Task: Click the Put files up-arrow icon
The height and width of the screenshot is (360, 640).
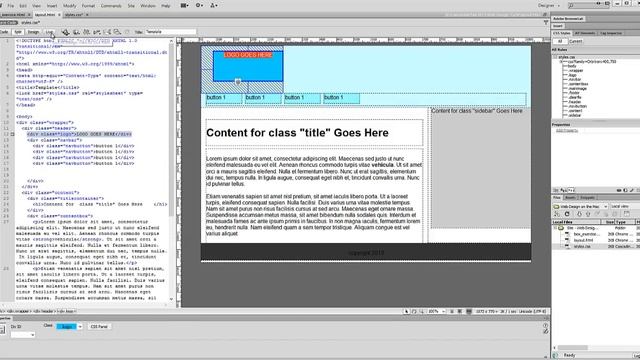Action: click(588, 214)
